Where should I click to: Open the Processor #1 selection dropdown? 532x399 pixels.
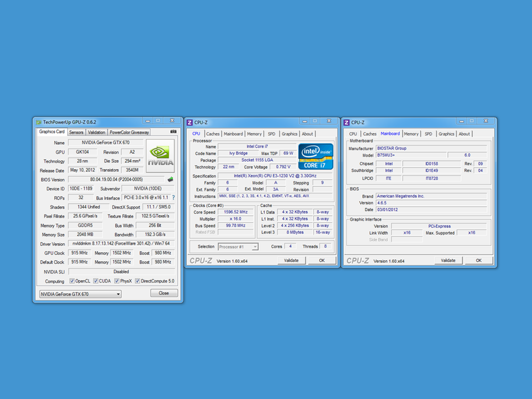tap(238, 247)
